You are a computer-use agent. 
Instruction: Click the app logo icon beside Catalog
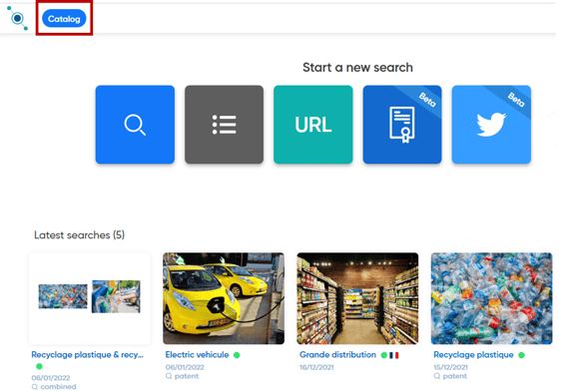tap(17, 18)
